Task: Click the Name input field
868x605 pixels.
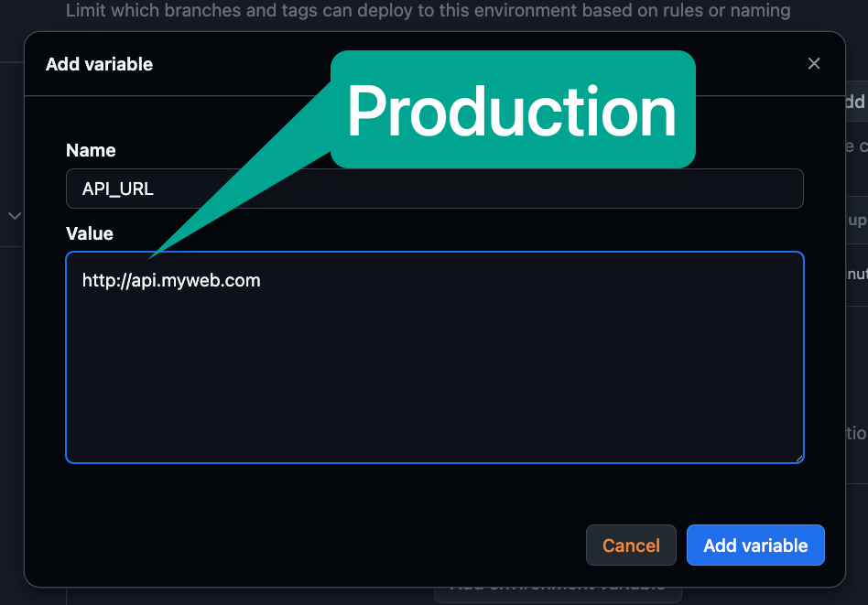Action: [x=434, y=189]
